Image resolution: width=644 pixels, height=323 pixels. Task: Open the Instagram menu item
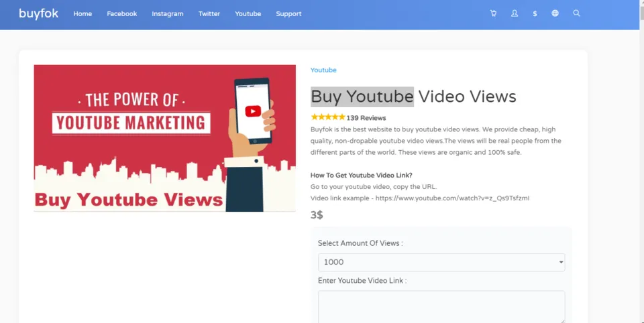168,13
